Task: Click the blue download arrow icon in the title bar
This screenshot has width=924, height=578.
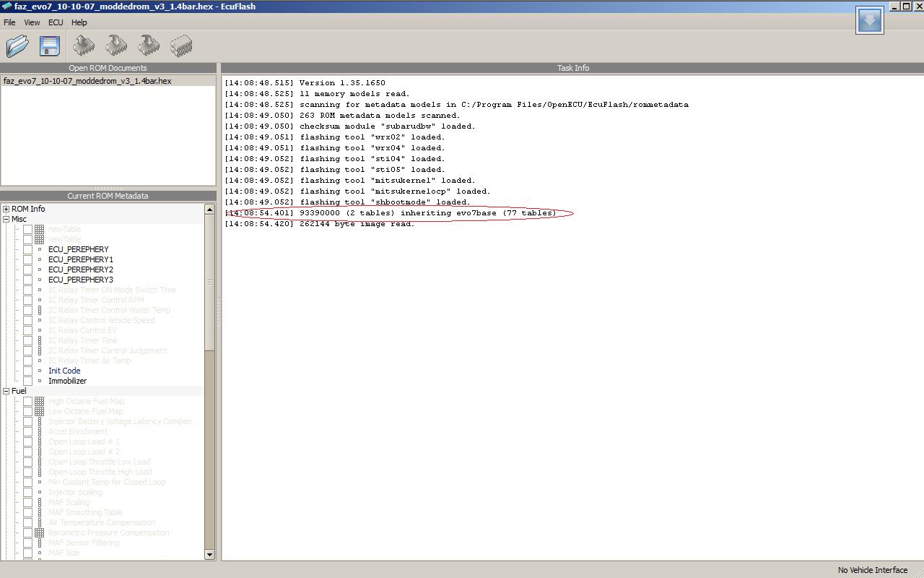Action: [x=870, y=20]
